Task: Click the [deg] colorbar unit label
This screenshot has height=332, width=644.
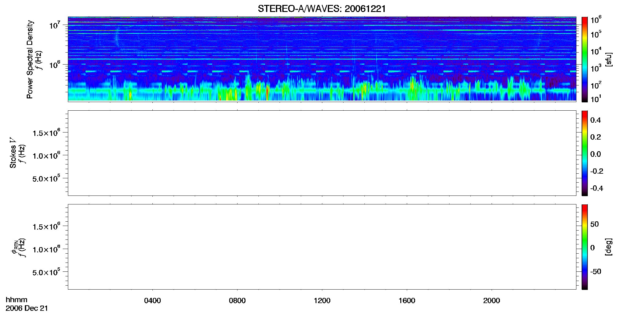Action: pos(609,247)
